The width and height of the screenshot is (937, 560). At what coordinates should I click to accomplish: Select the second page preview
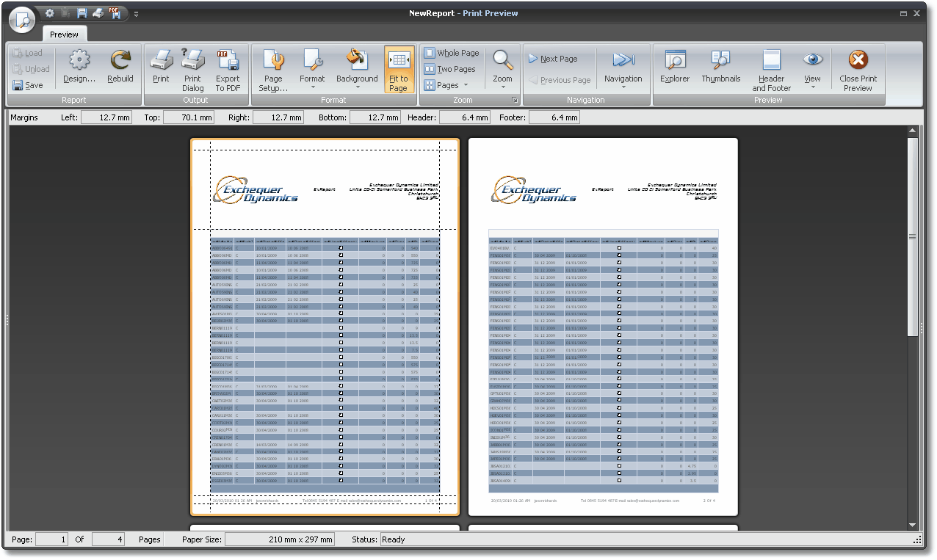coord(603,327)
